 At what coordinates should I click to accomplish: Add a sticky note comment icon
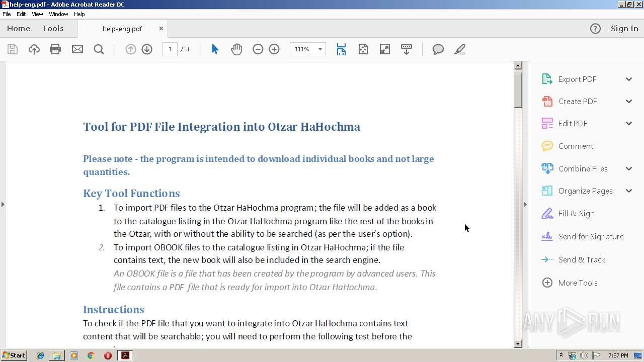[x=438, y=49]
